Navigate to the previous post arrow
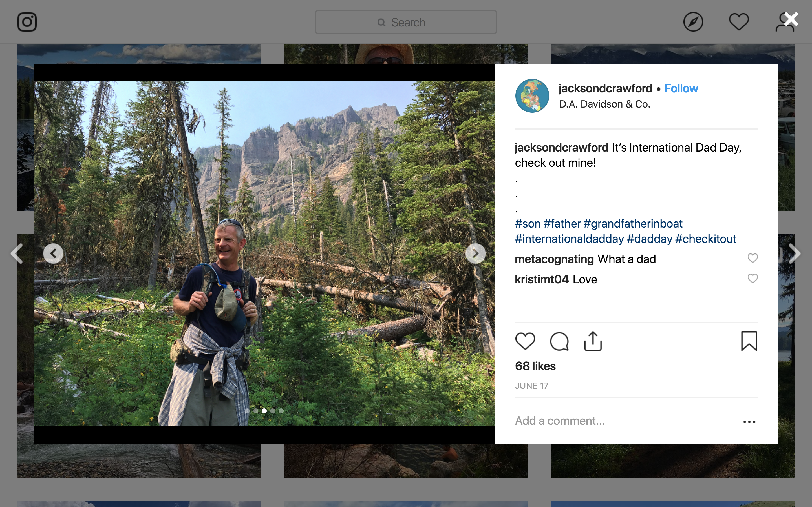 click(x=17, y=253)
